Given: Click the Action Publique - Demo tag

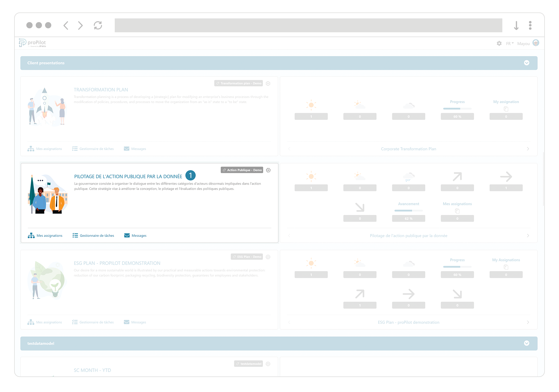Looking at the screenshot, I should [x=242, y=170].
